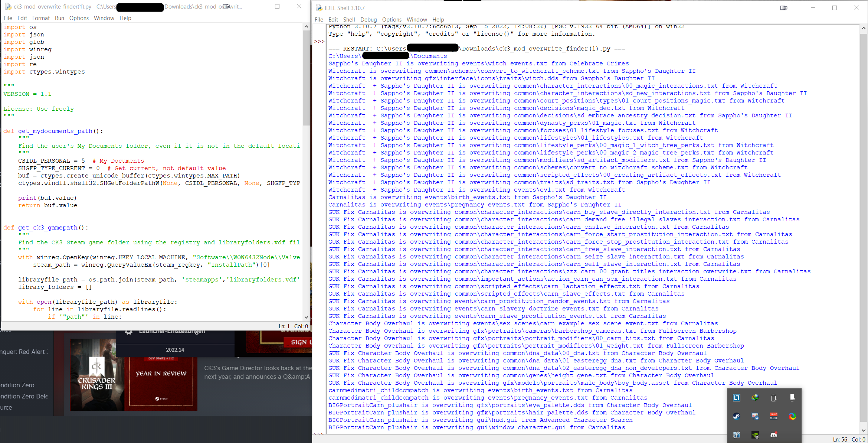This screenshot has height=443, width=868.
Task: Open the editor's Options menu
Action: pyautogui.click(x=79, y=18)
